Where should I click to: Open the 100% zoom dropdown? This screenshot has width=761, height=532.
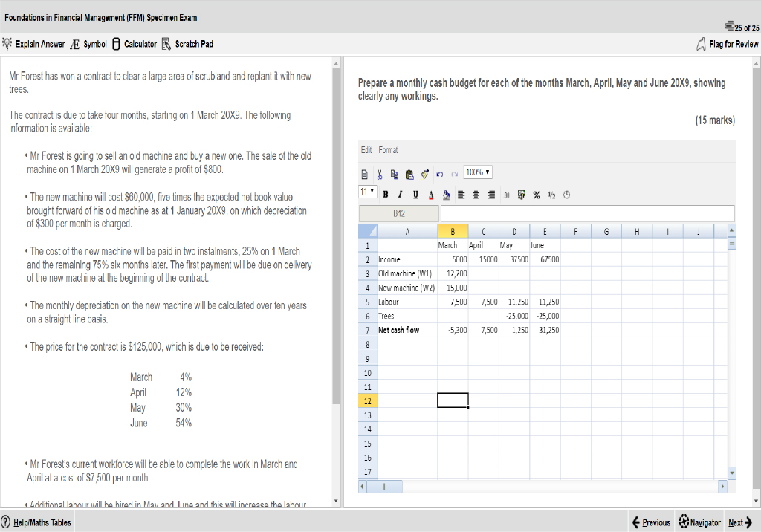476,172
